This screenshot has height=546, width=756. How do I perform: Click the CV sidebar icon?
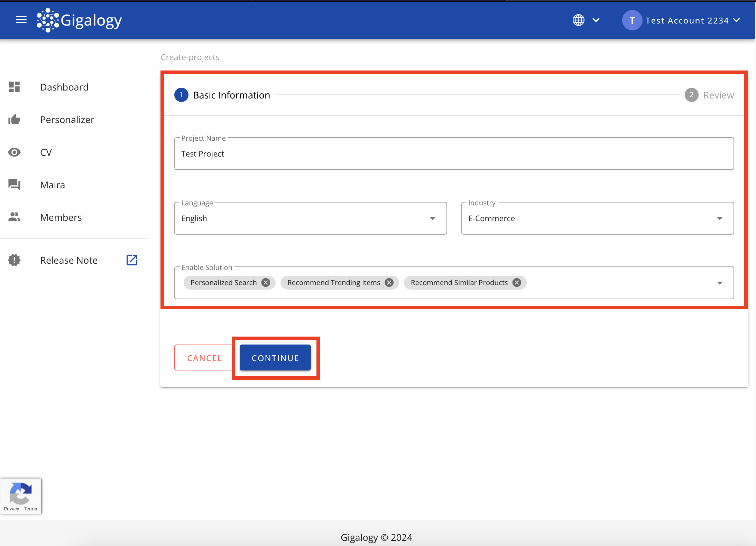tap(15, 152)
